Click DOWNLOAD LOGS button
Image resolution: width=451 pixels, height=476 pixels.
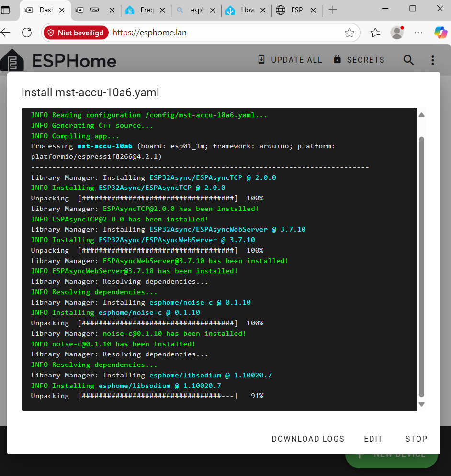308,439
